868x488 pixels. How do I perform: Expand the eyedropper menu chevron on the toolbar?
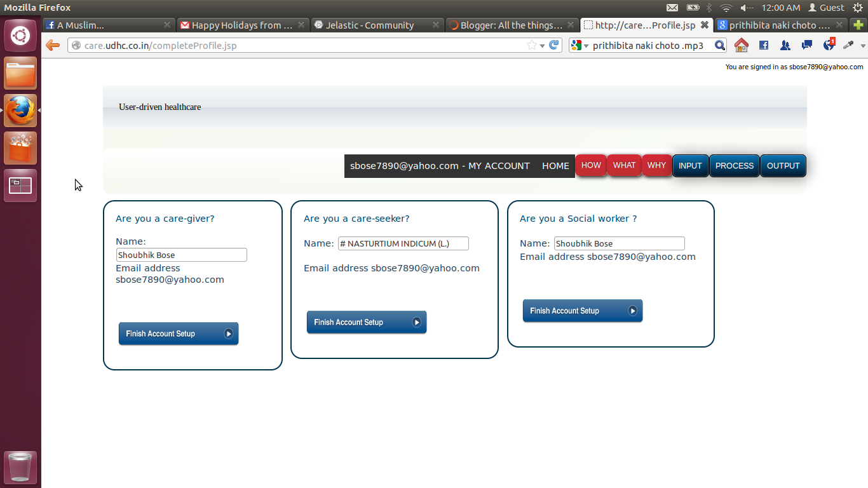point(864,46)
